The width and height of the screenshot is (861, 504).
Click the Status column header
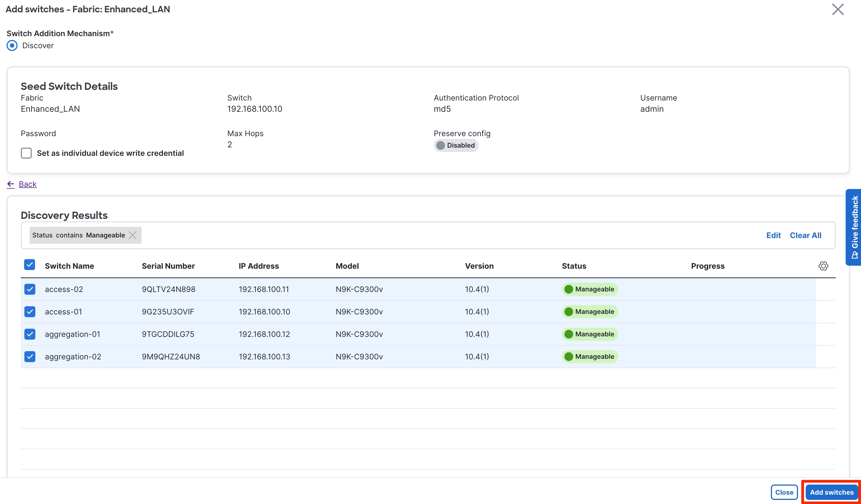(x=574, y=266)
